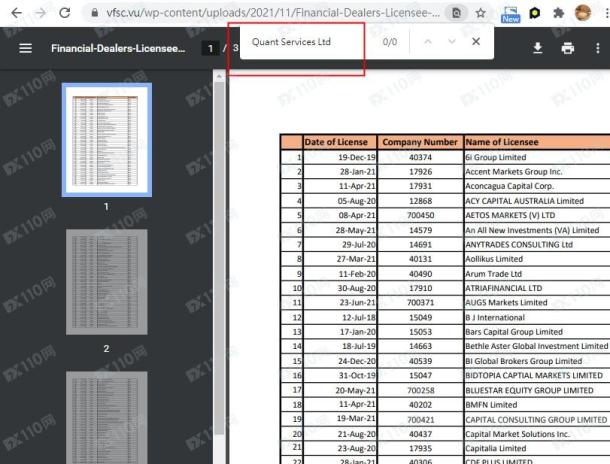Screen dimensions: 610x464
Task: Go back to the previous page
Action: (x=16, y=13)
